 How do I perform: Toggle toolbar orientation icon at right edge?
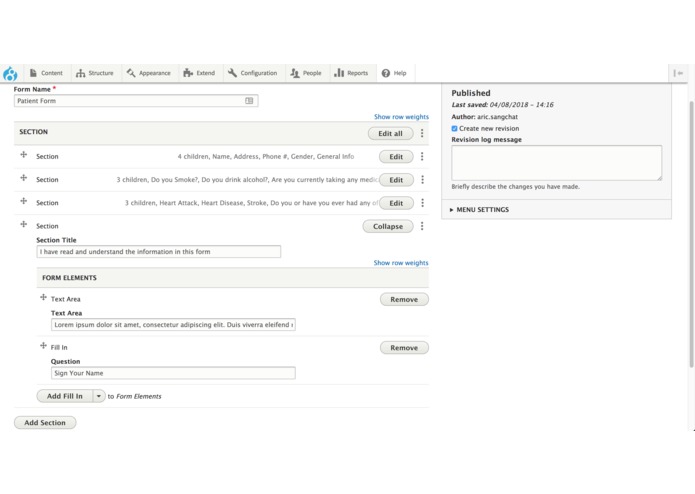(678, 73)
